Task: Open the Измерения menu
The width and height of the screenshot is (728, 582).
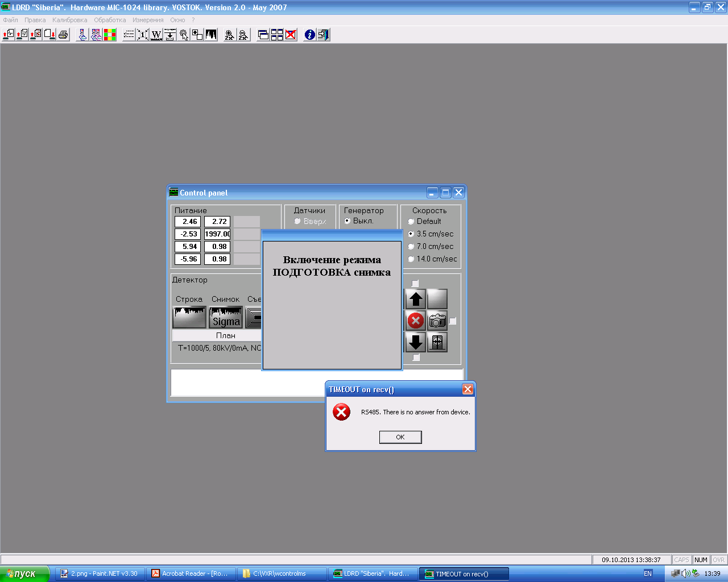Action: coord(148,20)
